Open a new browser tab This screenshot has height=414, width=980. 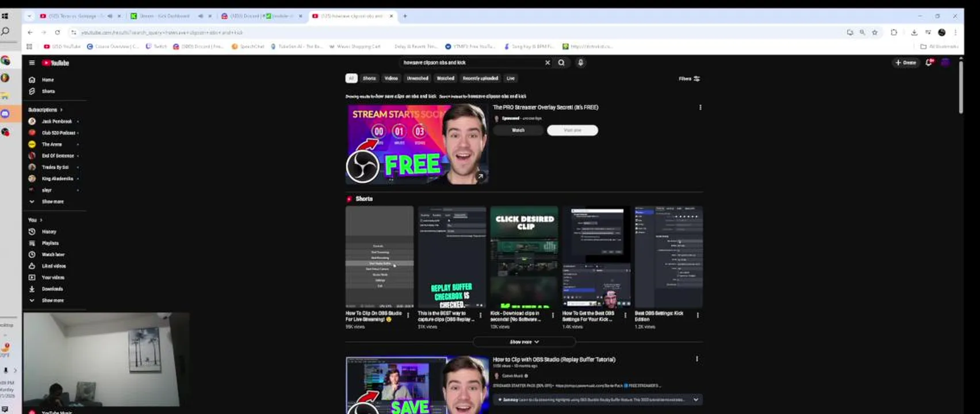click(405, 16)
